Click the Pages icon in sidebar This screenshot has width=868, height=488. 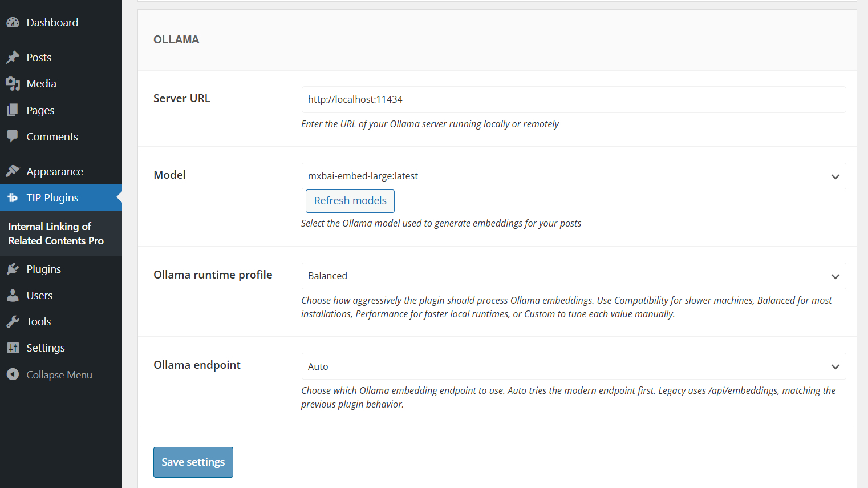point(13,110)
